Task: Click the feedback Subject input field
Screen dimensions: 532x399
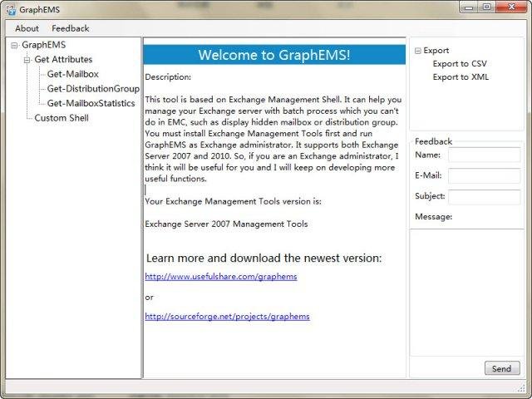Action: coord(484,197)
